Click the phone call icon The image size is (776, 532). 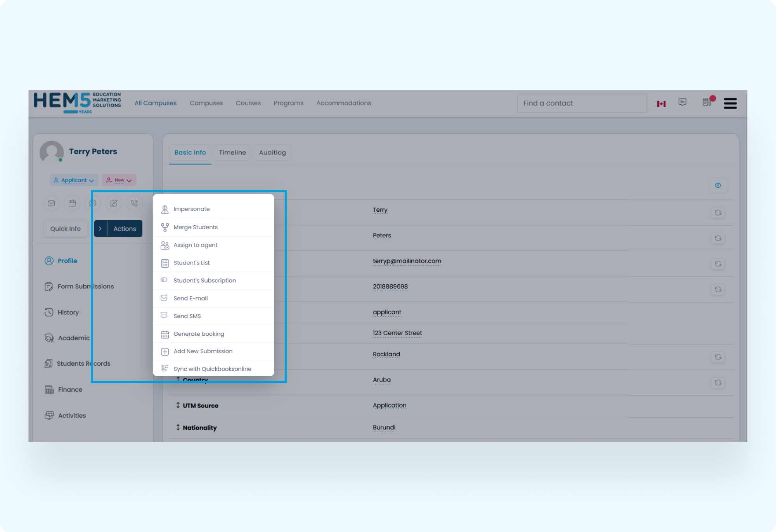[x=135, y=203]
